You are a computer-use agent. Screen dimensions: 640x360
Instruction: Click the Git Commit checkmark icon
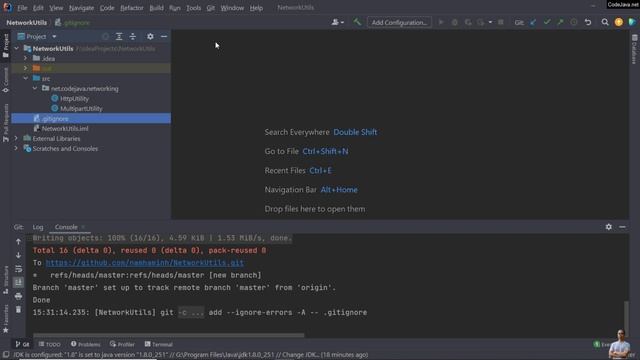[x=547, y=22]
